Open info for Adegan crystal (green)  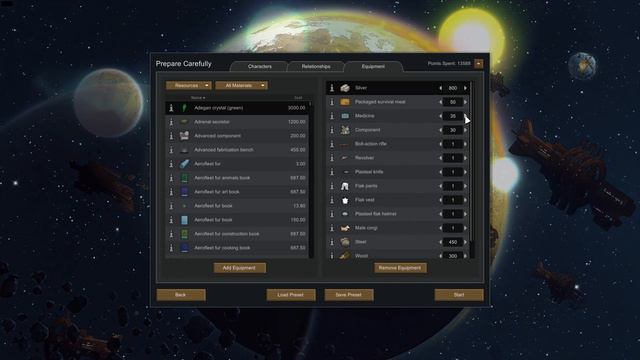click(x=171, y=108)
